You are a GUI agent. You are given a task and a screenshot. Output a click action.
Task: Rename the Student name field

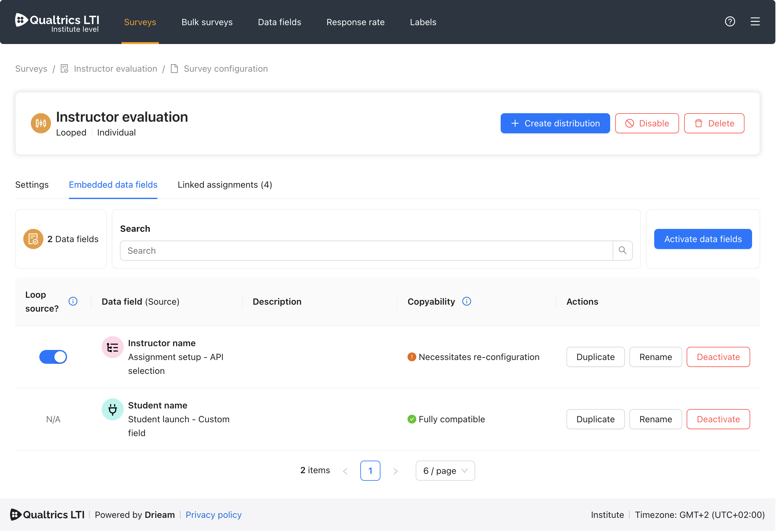656,420
